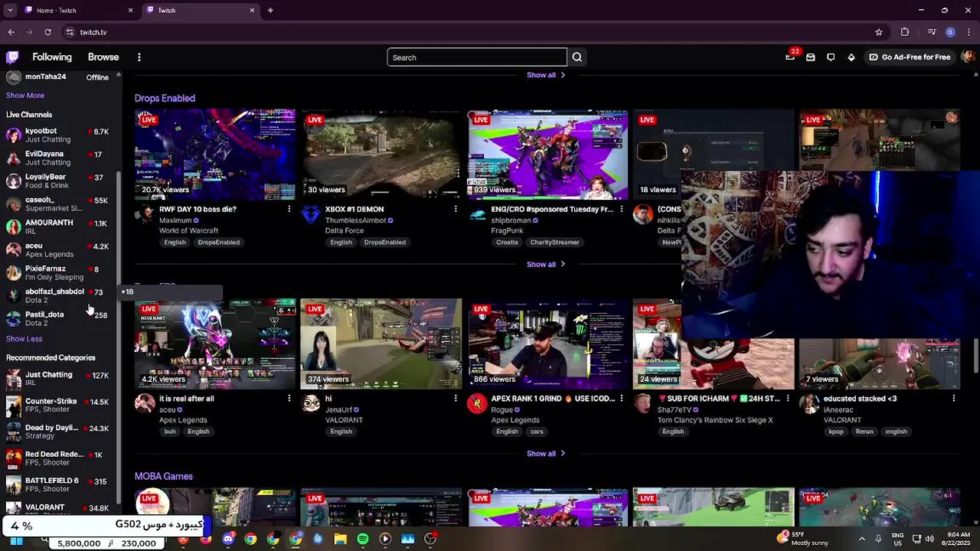Go back in the browser
This screenshot has height=551, width=980.
click(x=11, y=32)
